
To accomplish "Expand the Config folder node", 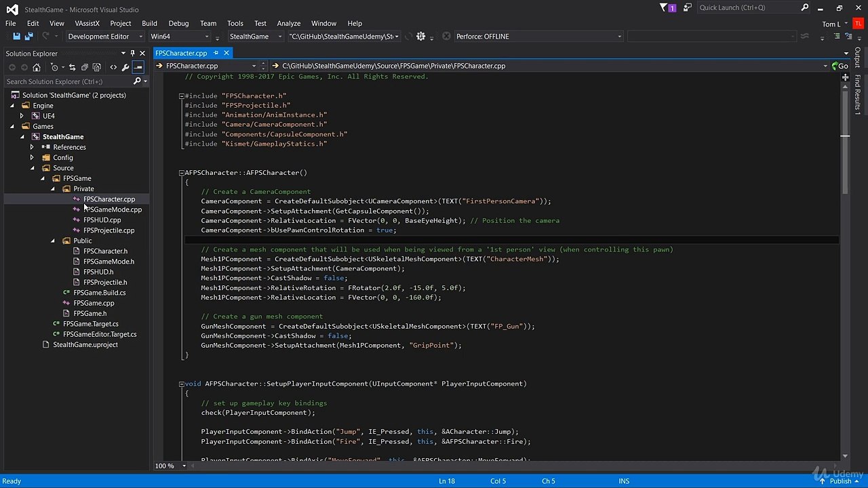I will 32,157.
